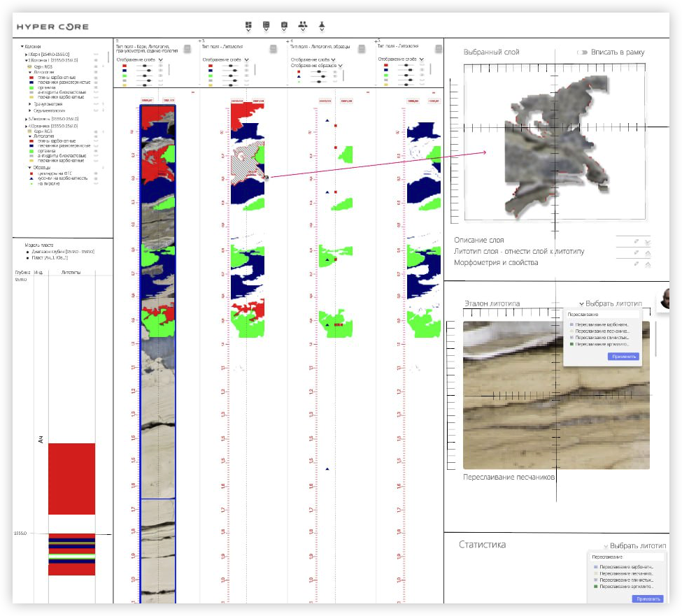Open settings icon of field 5 header
Screen dimensions: 682x616
pyautogui.click(x=439, y=49)
